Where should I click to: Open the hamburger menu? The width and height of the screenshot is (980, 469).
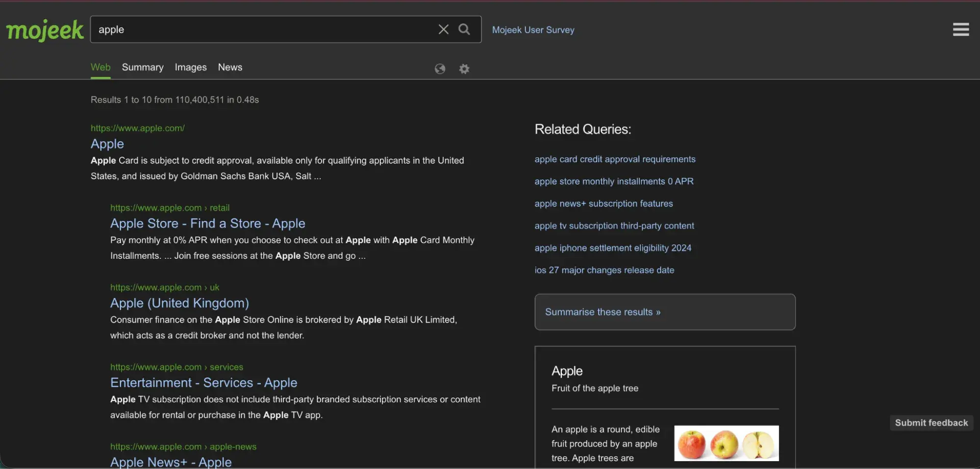click(960, 29)
